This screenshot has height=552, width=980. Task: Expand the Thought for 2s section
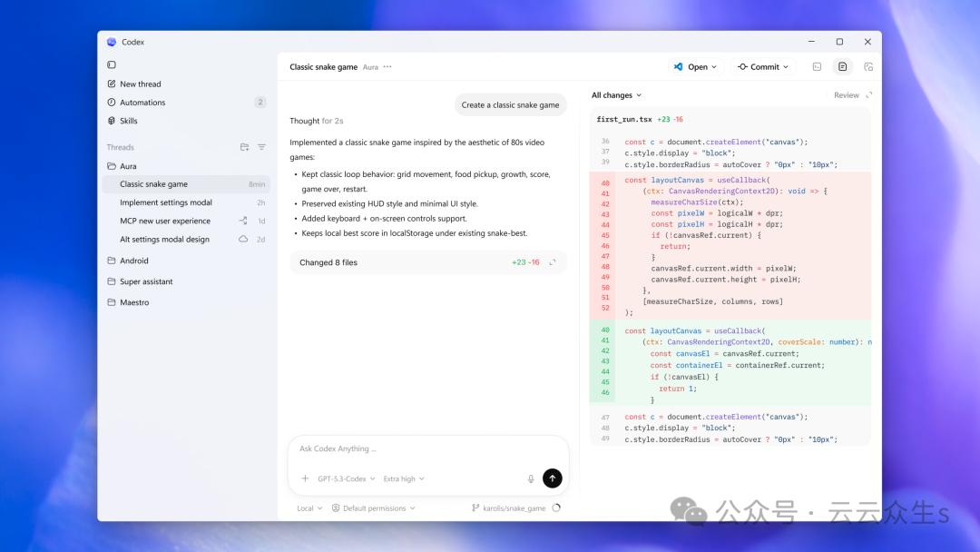point(317,121)
